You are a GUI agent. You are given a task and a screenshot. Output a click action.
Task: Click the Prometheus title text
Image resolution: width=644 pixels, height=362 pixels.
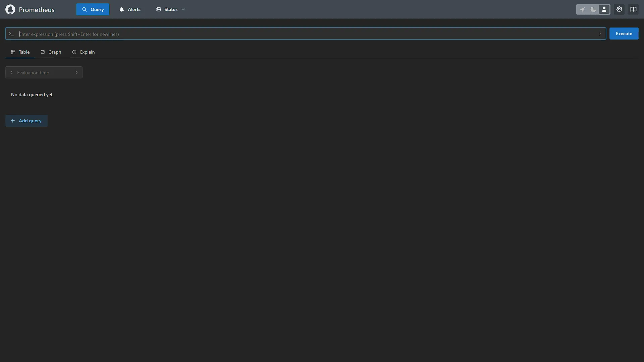click(x=37, y=10)
